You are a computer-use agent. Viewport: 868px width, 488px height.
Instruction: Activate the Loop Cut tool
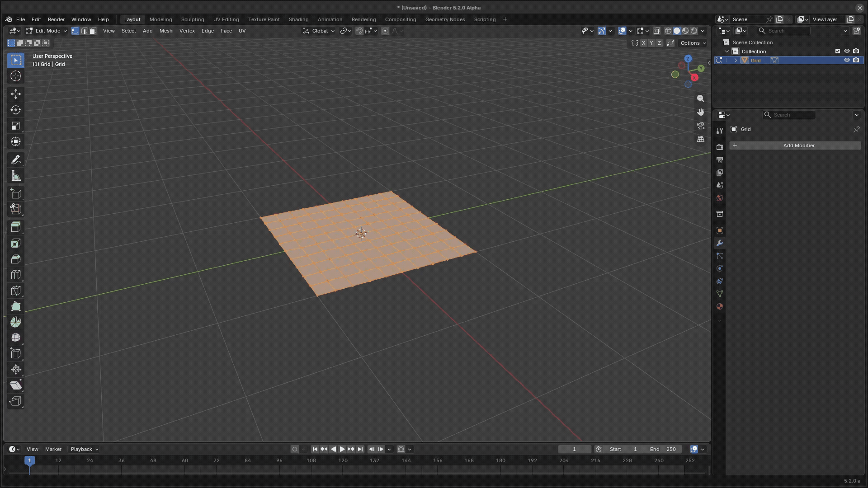[x=16, y=275]
